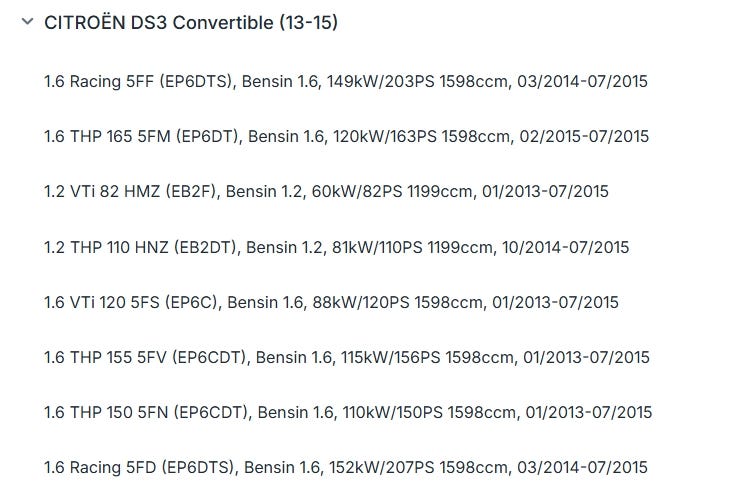
Task: Click the (EB2DT) engine code text
Action: [207, 247]
